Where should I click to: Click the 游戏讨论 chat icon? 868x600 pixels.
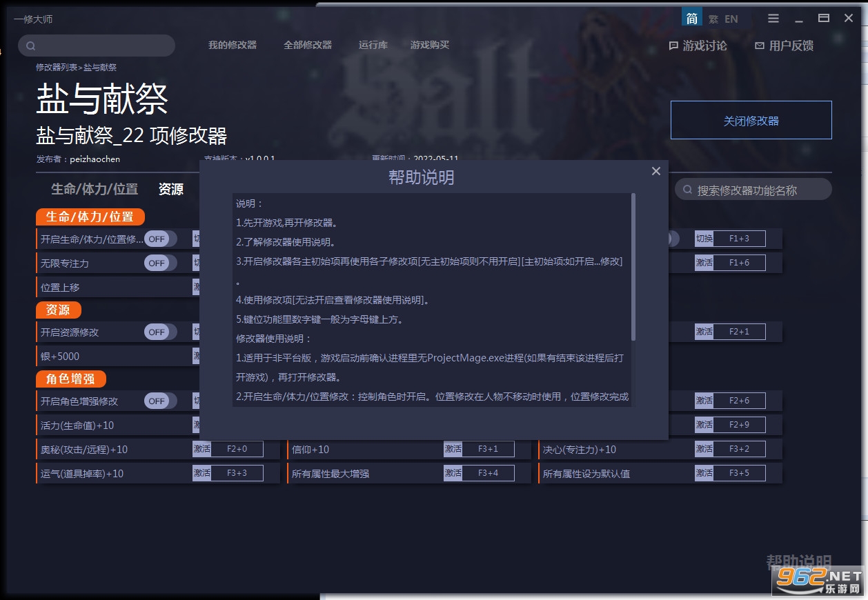[x=673, y=46]
